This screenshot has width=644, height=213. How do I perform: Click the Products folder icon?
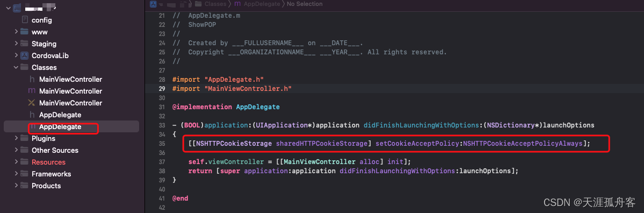pos(24,186)
